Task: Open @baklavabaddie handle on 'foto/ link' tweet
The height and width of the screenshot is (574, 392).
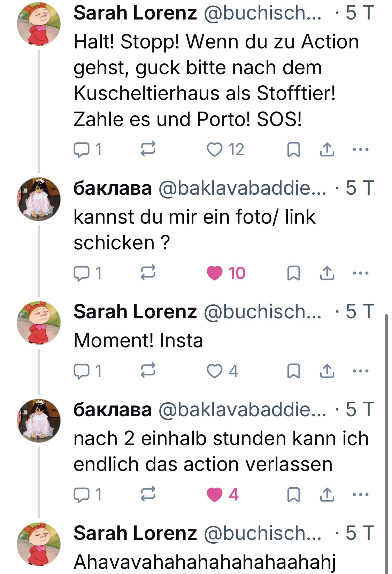Action: [242, 188]
